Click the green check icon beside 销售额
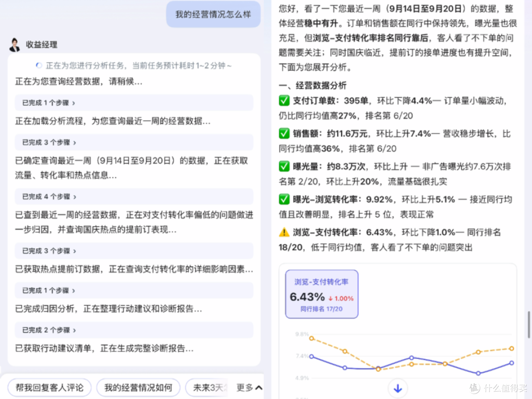The width and height of the screenshot is (532, 399). (284, 133)
